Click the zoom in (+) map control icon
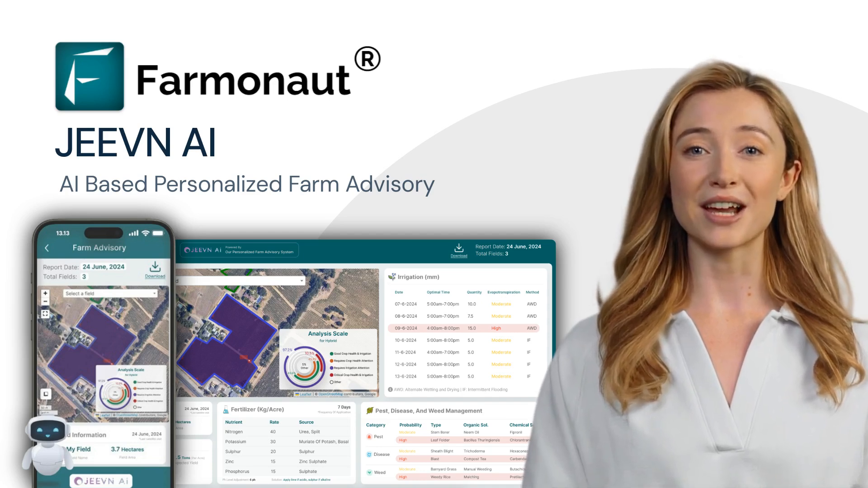Viewport: 868px width, 488px height. [x=45, y=292]
